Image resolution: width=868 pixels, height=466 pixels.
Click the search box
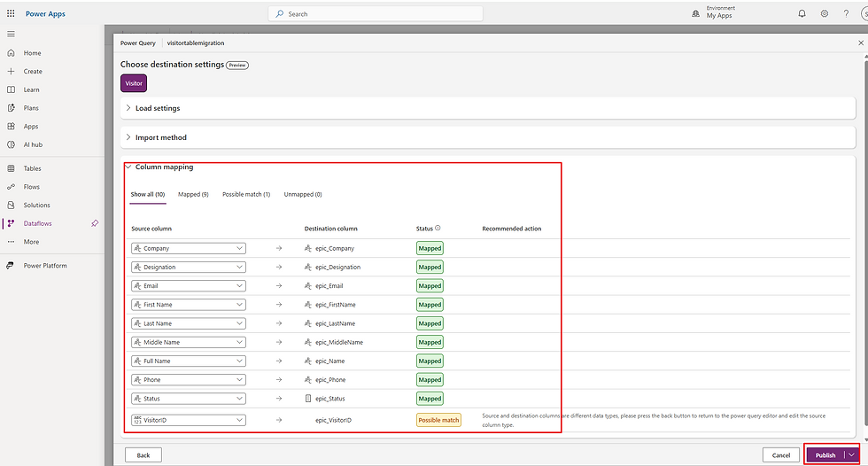[376, 14]
